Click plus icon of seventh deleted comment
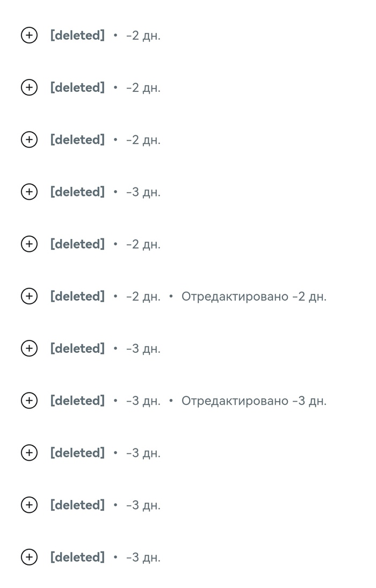Screen dimensions: 376x588 pyautogui.click(x=29, y=349)
